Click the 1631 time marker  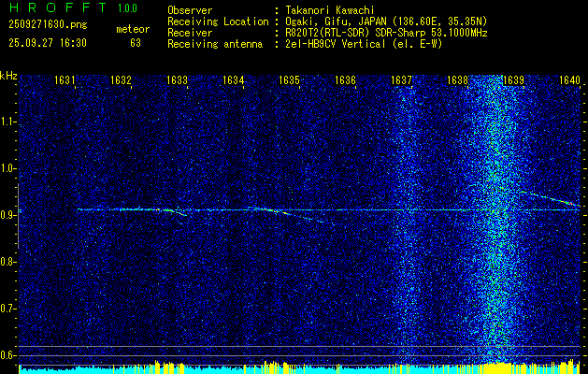point(65,79)
